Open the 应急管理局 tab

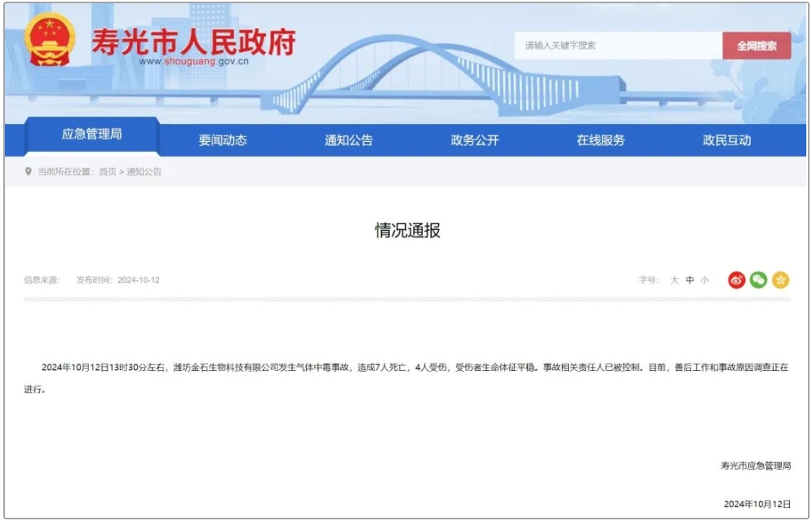pos(91,135)
